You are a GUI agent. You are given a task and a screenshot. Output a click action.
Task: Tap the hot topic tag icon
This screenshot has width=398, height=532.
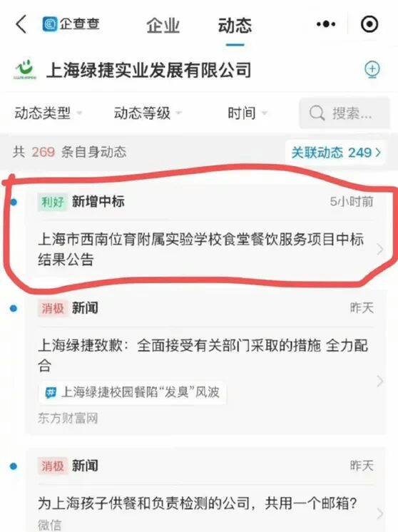click(x=51, y=392)
